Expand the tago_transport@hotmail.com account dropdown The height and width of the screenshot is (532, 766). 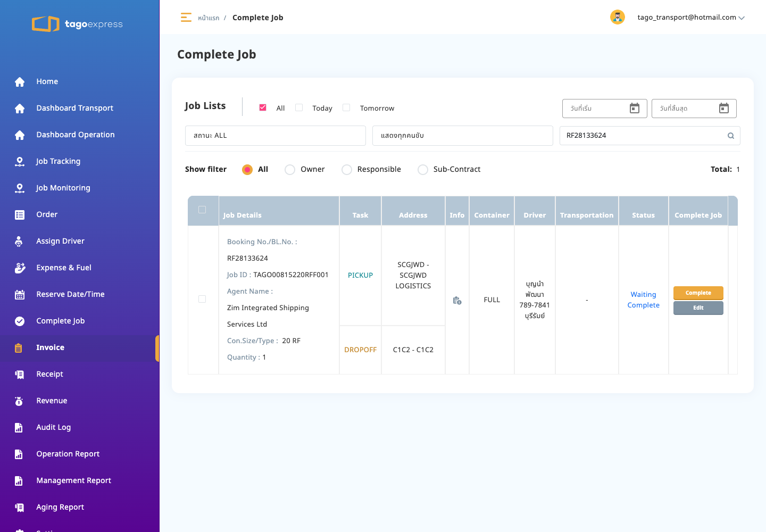pyautogui.click(x=691, y=18)
